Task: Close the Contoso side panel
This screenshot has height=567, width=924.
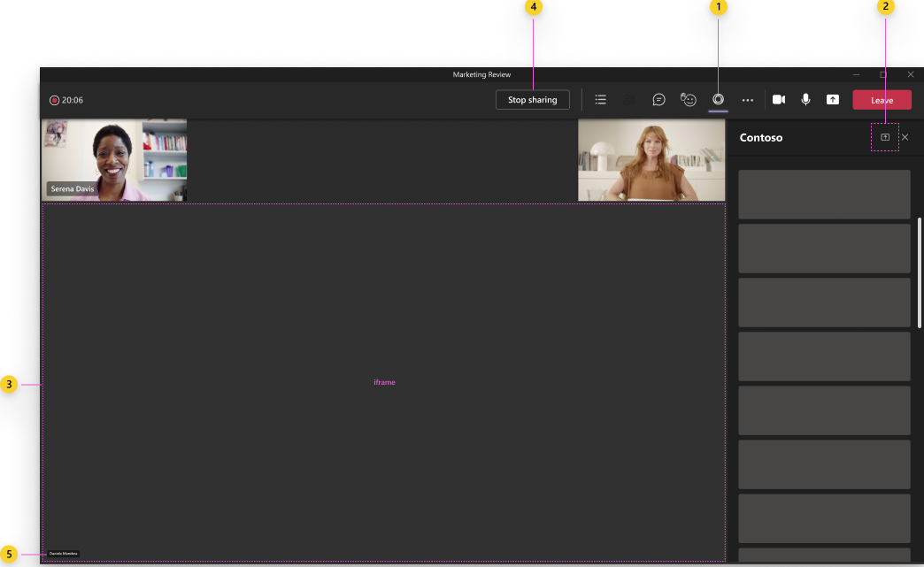Action: [x=905, y=137]
